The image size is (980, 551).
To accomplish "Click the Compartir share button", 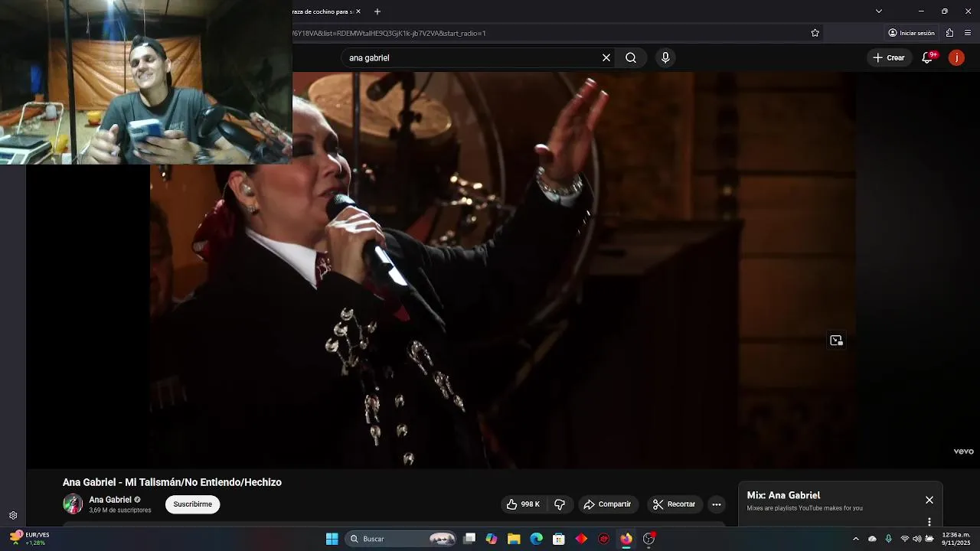I will pyautogui.click(x=607, y=504).
